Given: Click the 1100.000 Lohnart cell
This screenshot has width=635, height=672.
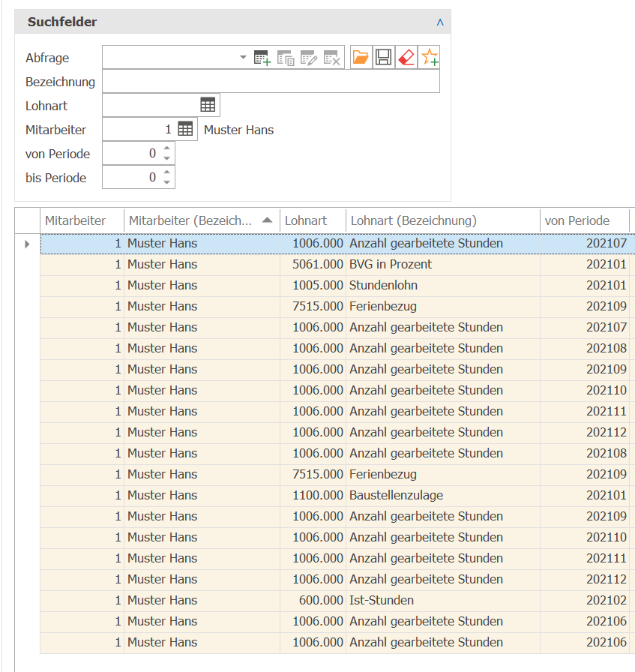Looking at the screenshot, I should click(x=313, y=496).
